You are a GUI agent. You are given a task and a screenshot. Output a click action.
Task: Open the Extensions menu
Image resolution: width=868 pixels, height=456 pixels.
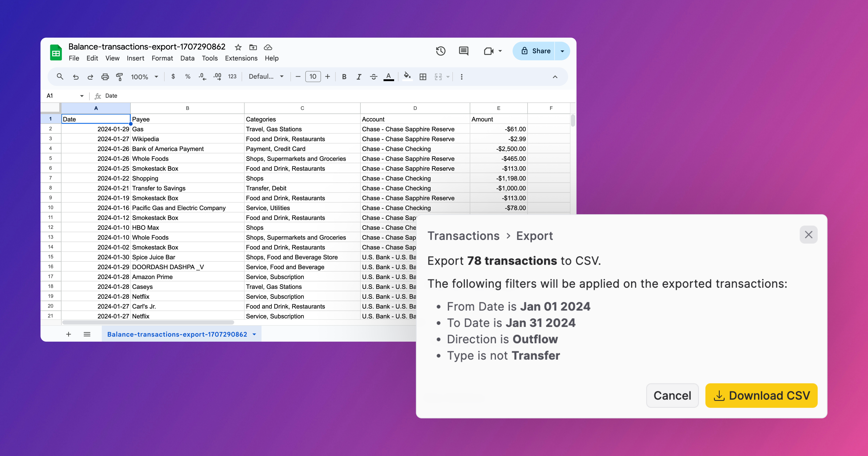click(x=241, y=58)
